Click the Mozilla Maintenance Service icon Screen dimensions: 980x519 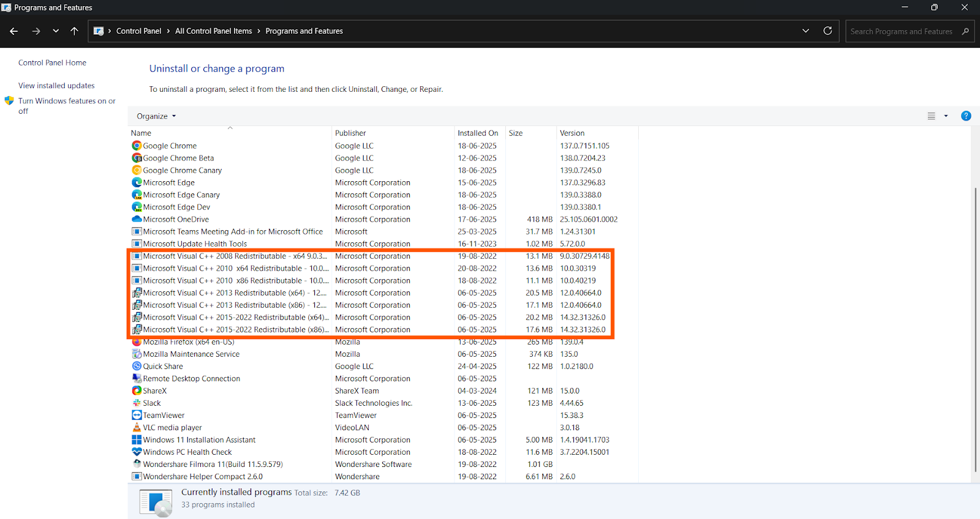pos(137,354)
